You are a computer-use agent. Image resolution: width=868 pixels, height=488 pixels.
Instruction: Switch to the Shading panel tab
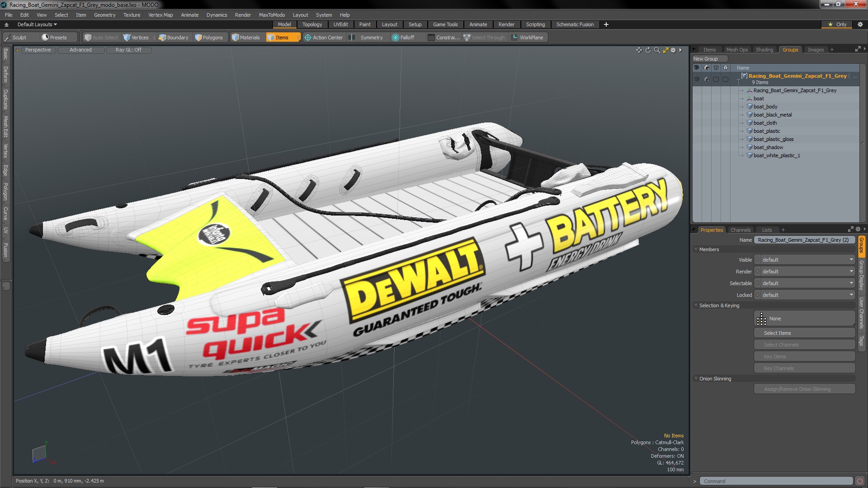(x=764, y=50)
